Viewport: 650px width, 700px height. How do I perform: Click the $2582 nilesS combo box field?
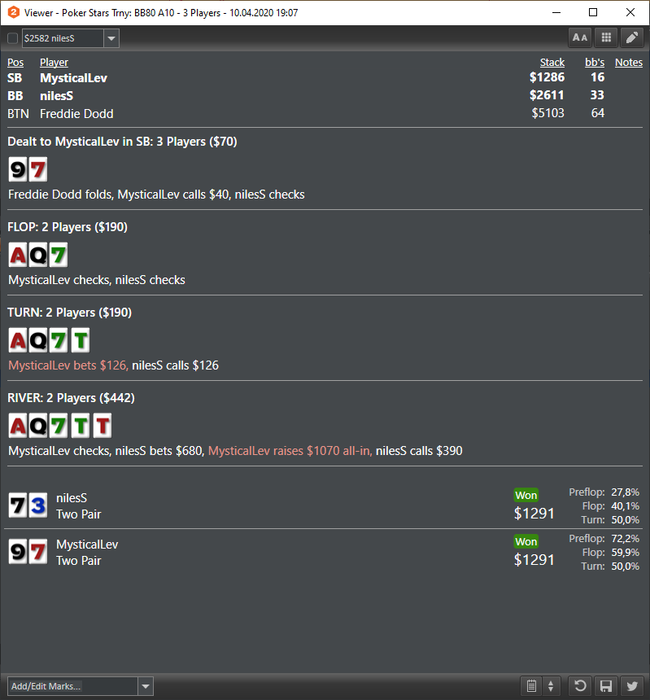(62, 38)
